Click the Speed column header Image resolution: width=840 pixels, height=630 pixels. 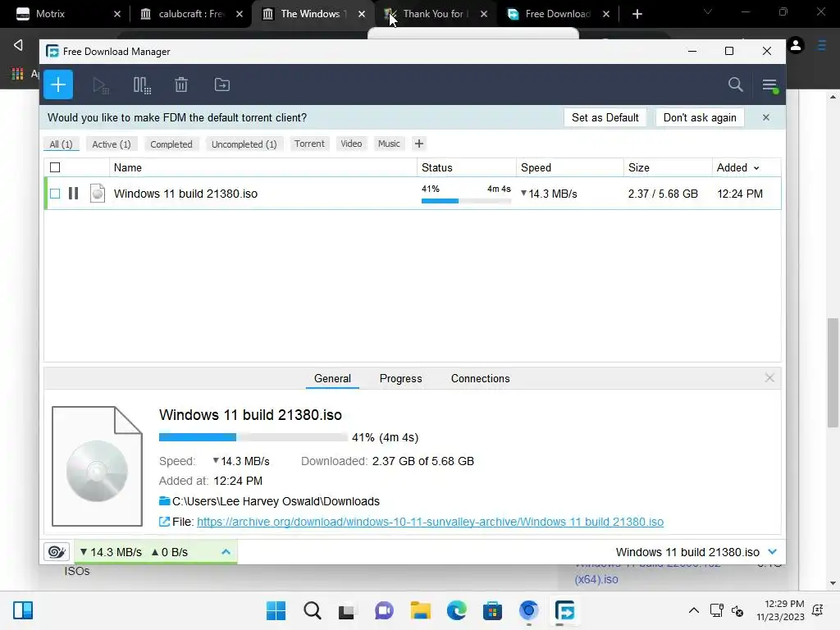[569, 167]
